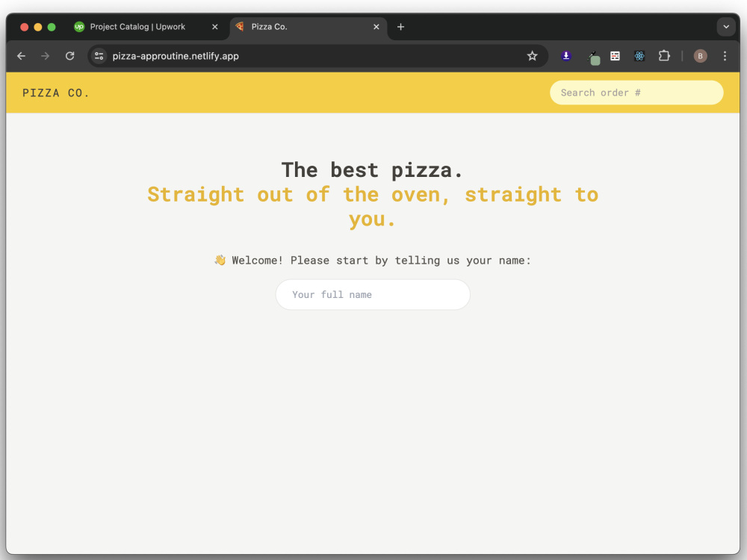
Task: Click the PIZZA CO. logo link
Action: (x=56, y=93)
